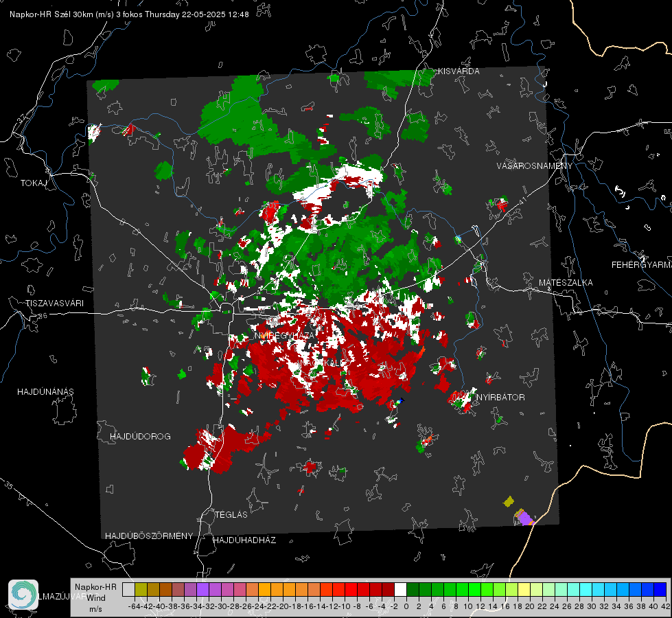Click the KISVÁRDA city label
Screen dimensions: 672x618
tap(459, 71)
